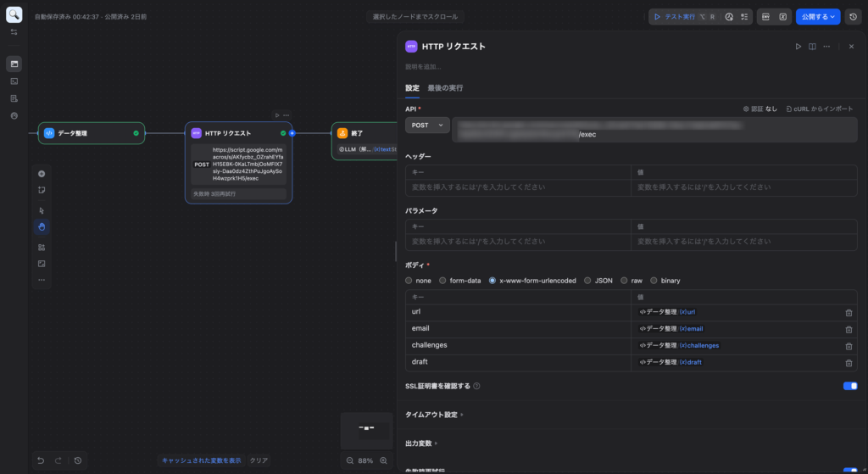
Task: Open the ENV environment variables icon
Action: pos(765,17)
